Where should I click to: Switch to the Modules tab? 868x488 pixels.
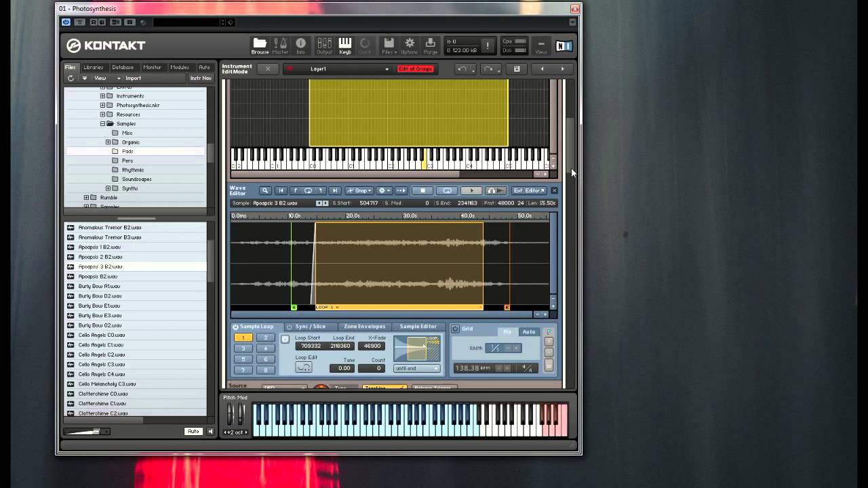(x=180, y=67)
